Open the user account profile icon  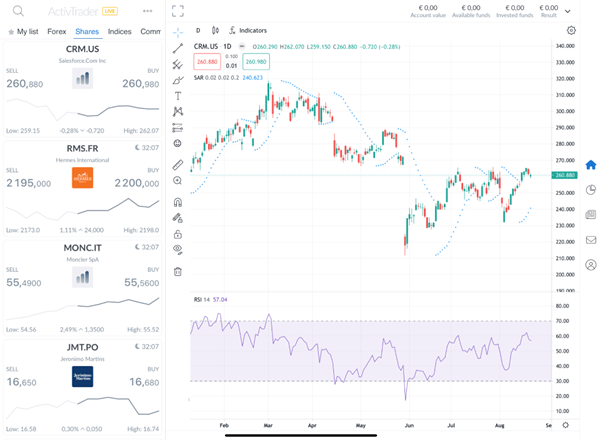590,265
